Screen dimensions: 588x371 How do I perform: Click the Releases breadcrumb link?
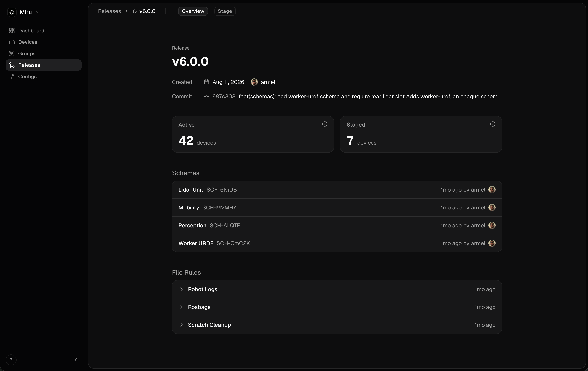coord(109,11)
